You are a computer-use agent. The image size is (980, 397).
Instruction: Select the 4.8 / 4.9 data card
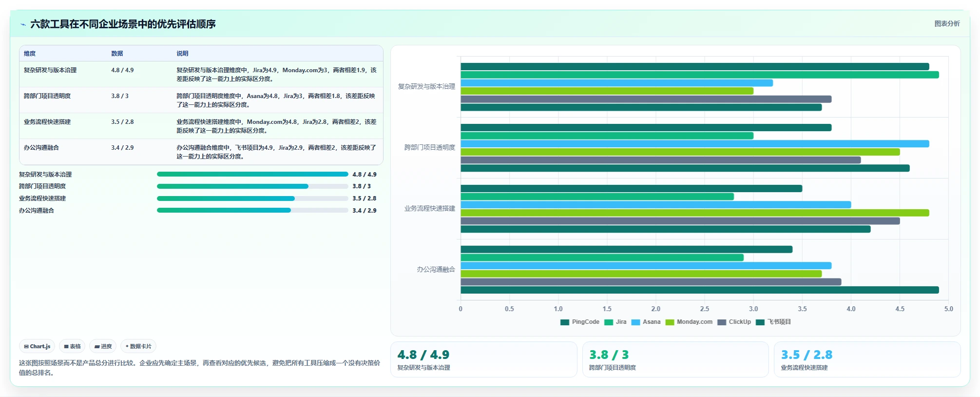pos(484,359)
